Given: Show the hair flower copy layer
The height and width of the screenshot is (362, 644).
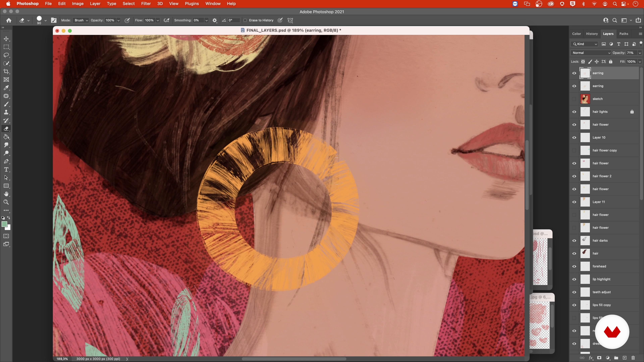Looking at the screenshot, I should tap(574, 150).
